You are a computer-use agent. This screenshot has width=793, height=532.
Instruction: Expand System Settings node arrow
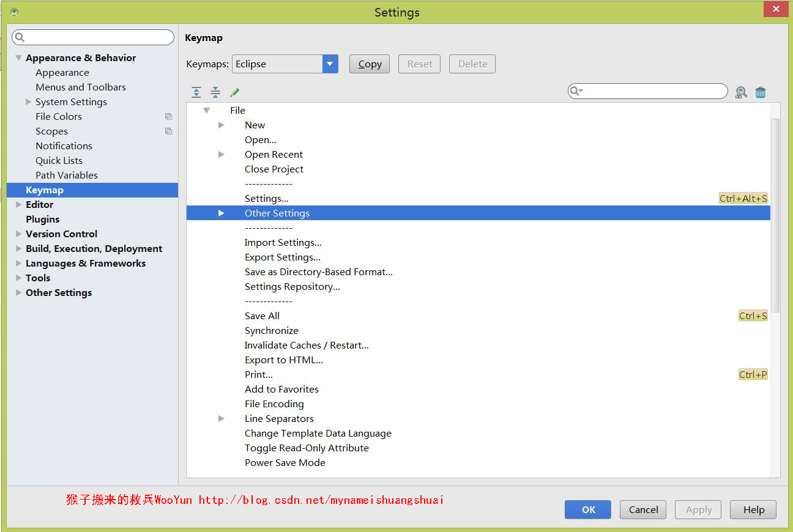[x=28, y=102]
